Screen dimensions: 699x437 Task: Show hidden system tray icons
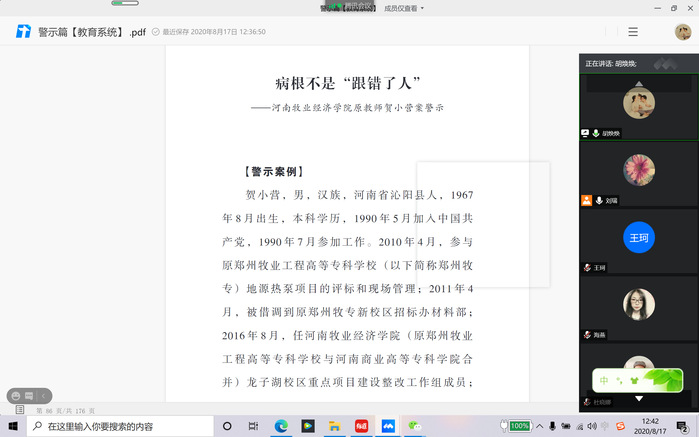click(540, 426)
